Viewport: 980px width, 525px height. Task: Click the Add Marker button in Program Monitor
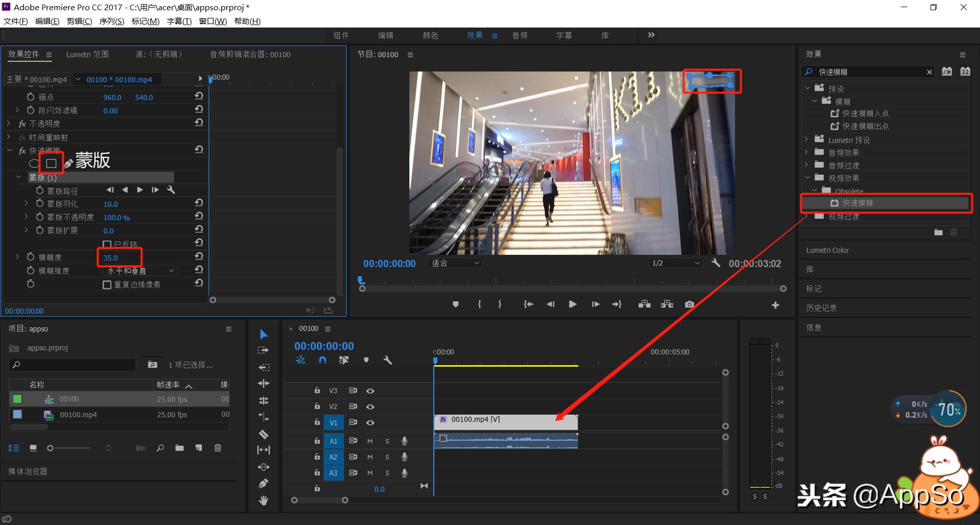(455, 304)
